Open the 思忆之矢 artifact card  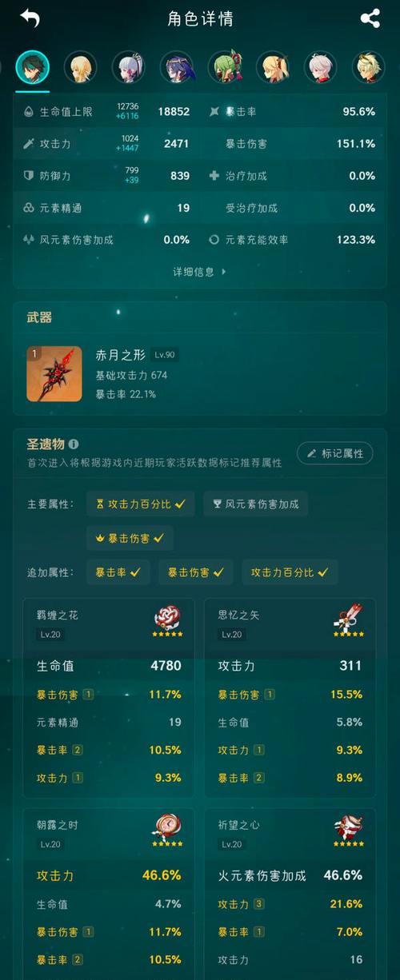coord(290,698)
